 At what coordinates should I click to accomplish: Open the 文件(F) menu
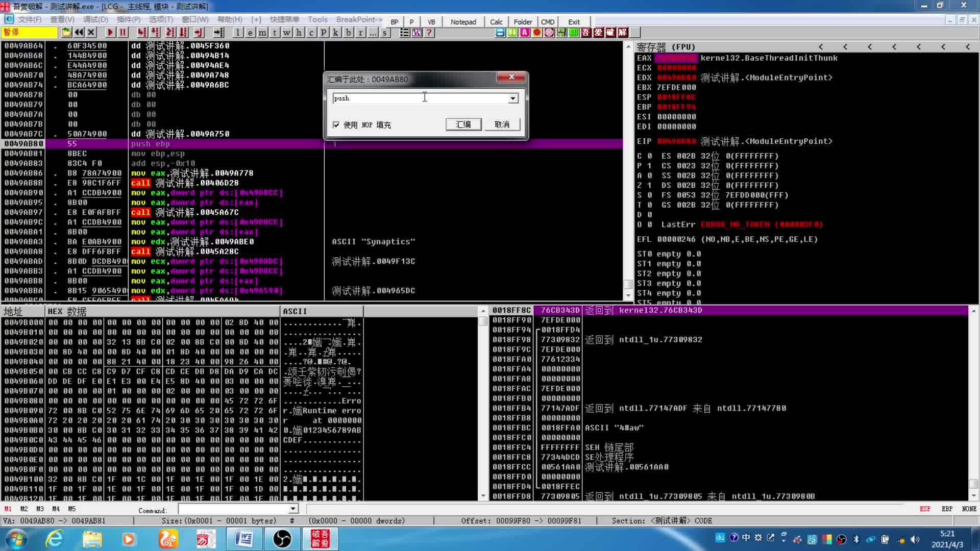[x=30, y=19]
